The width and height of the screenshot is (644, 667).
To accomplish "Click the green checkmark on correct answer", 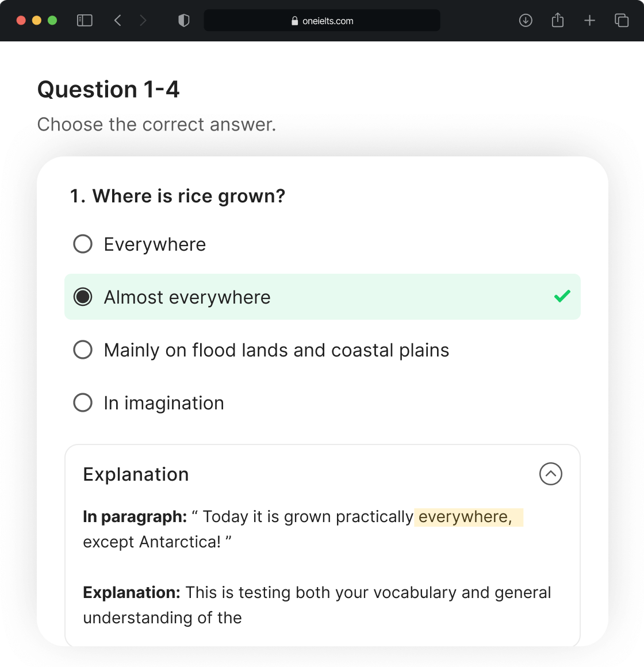I will coord(562,296).
